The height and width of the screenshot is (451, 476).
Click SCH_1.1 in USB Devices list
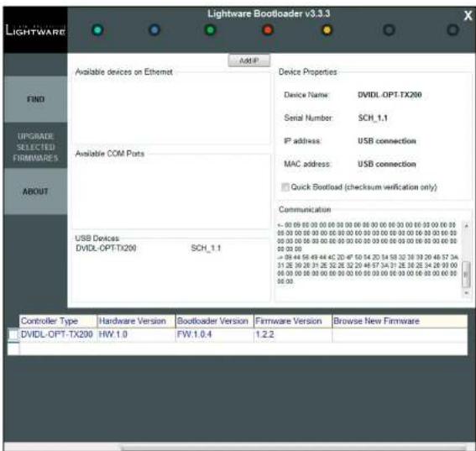[206, 248]
